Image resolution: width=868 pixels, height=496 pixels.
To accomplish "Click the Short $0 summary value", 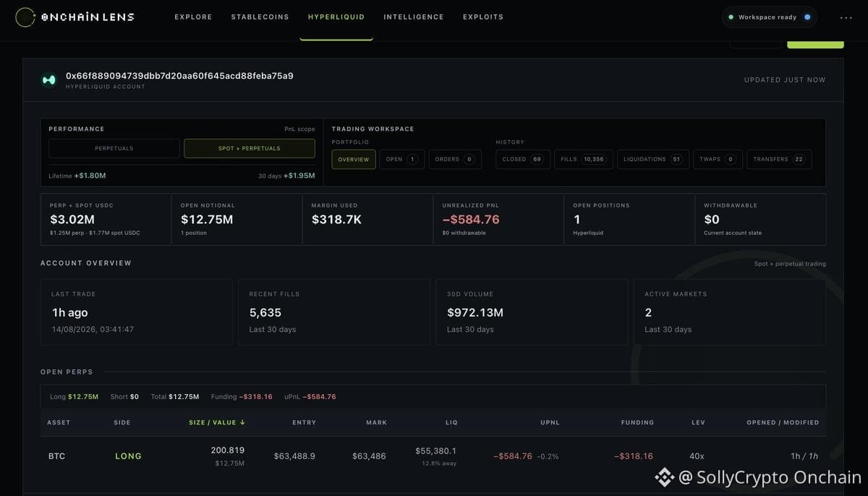I will pyautogui.click(x=134, y=396).
